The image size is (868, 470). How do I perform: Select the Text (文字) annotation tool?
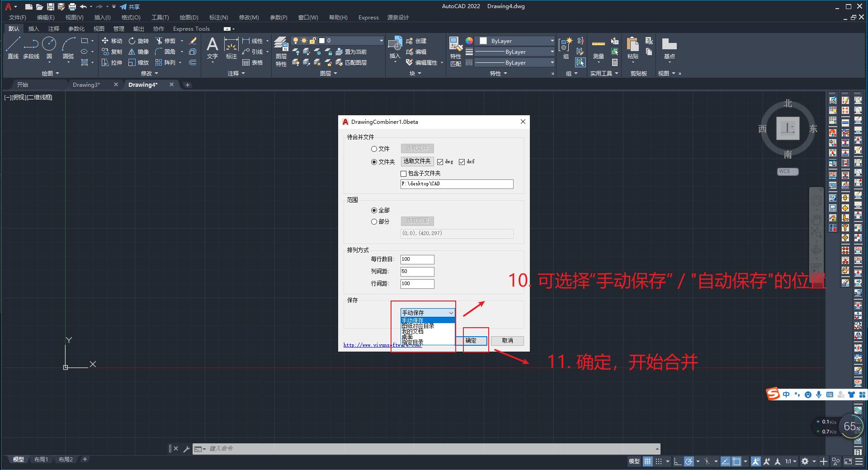212,48
